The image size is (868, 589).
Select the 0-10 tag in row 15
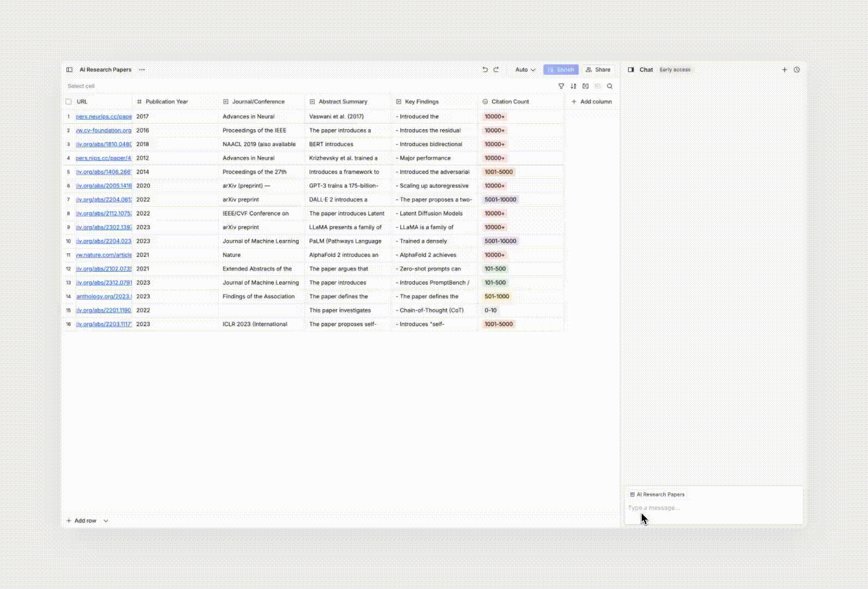pyautogui.click(x=491, y=310)
